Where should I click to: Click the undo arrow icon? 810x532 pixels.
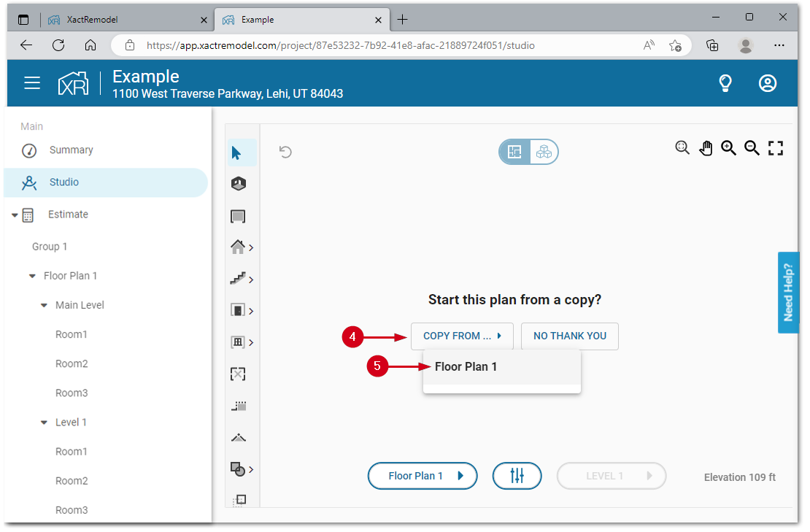tap(286, 152)
